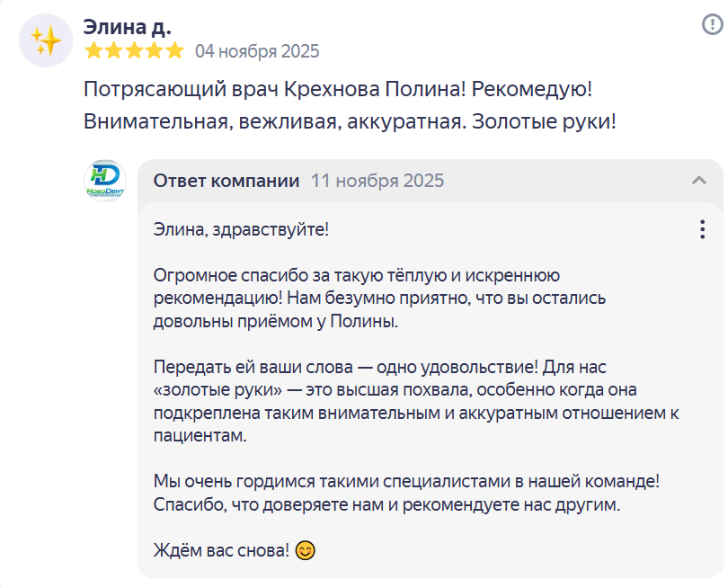This screenshot has height=588, width=728.
Task: Click the НовоДент company logo
Action: 104,180
